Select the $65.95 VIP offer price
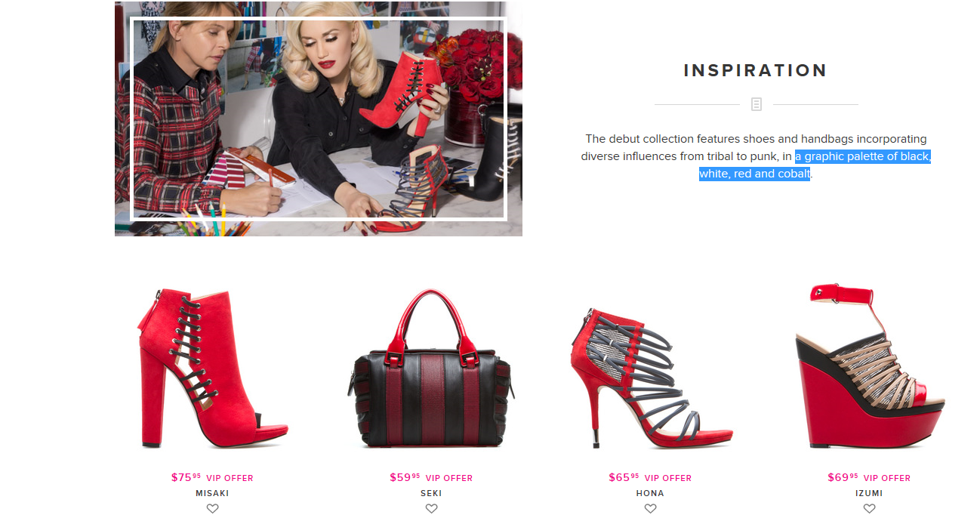The width and height of the screenshot is (980, 515). coord(650,477)
